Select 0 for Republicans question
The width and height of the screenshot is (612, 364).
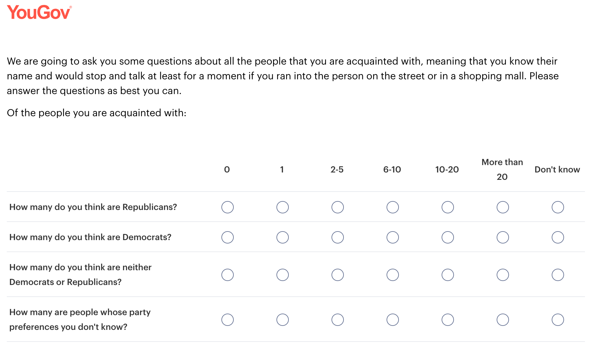pos(228,207)
